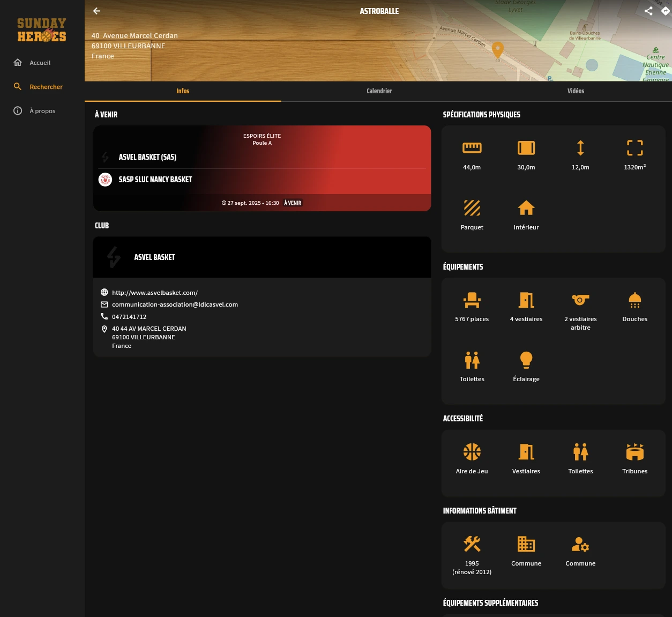The image size is (672, 617).
Task: Click the ruler icon above 44,0m
Action: click(x=472, y=148)
